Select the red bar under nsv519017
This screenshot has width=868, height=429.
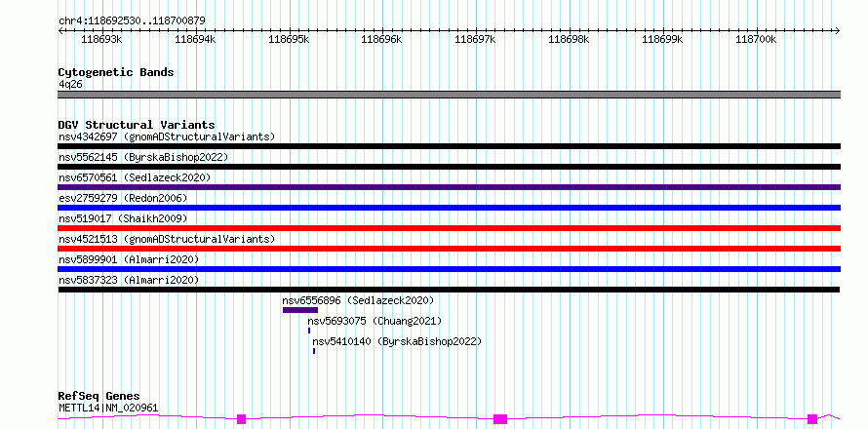click(x=449, y=228)
